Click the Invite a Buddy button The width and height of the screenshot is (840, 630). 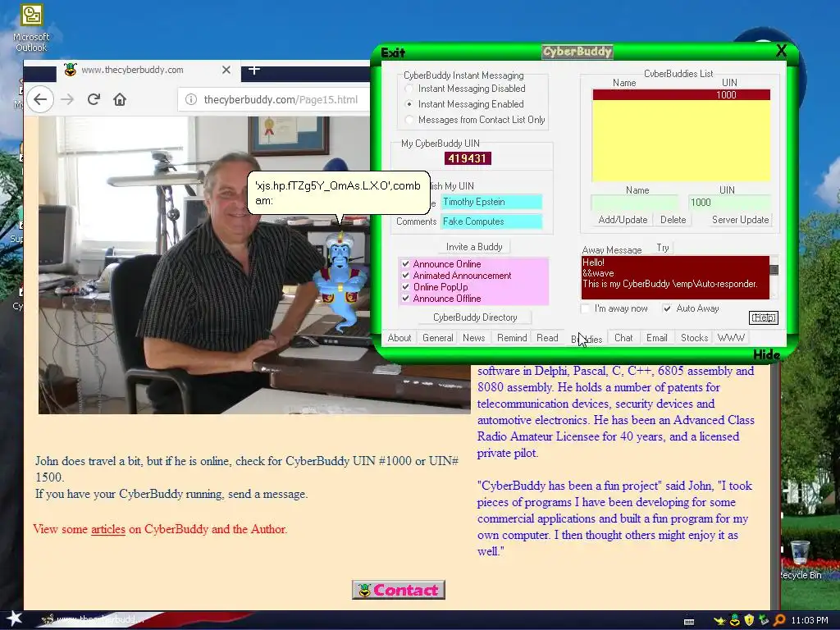click(x=474, y=247)
